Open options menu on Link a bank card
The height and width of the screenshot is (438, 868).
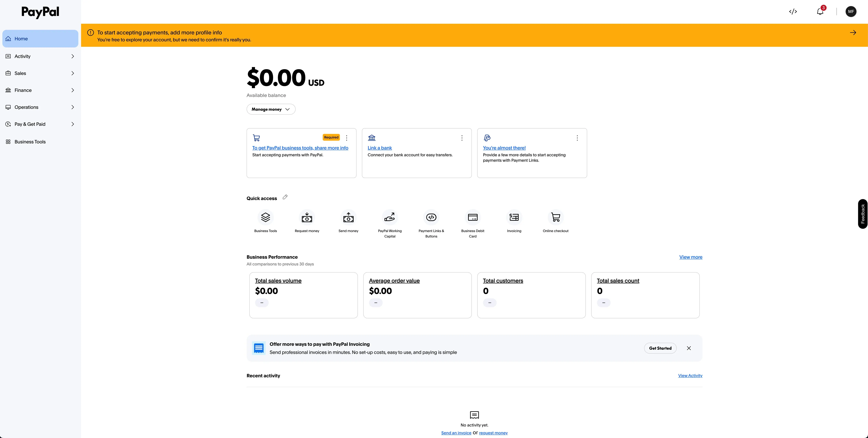click(462, 138)
